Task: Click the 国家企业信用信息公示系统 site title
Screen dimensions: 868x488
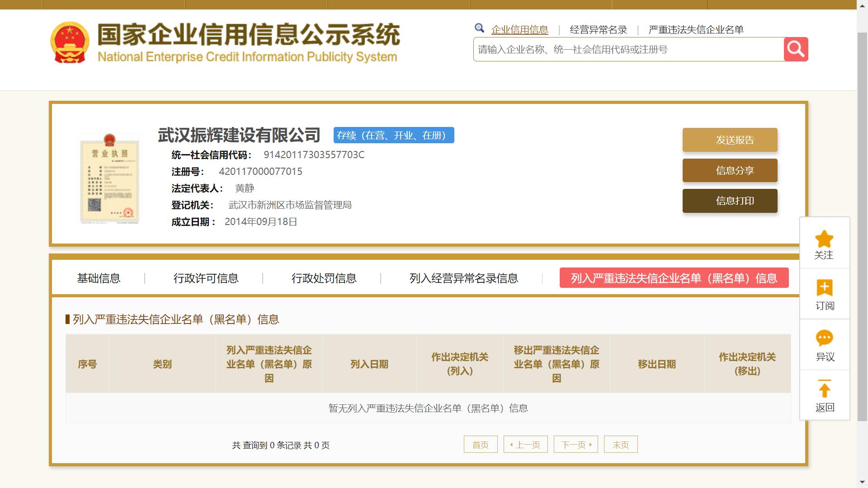Action: click(249, 34)
